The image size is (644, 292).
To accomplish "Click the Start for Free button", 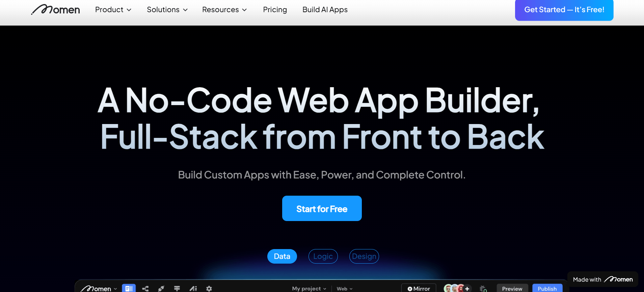I will (x=322, y=209).
